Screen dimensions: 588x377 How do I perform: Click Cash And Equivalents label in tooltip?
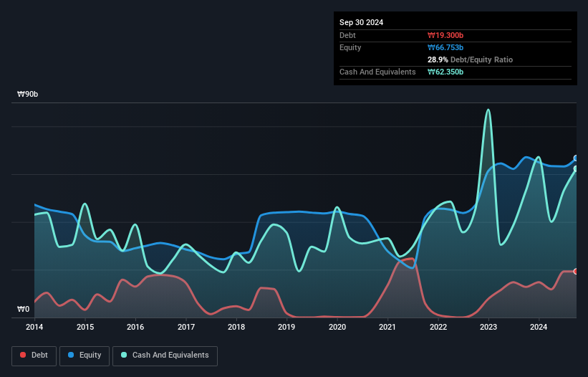(377, 72)
